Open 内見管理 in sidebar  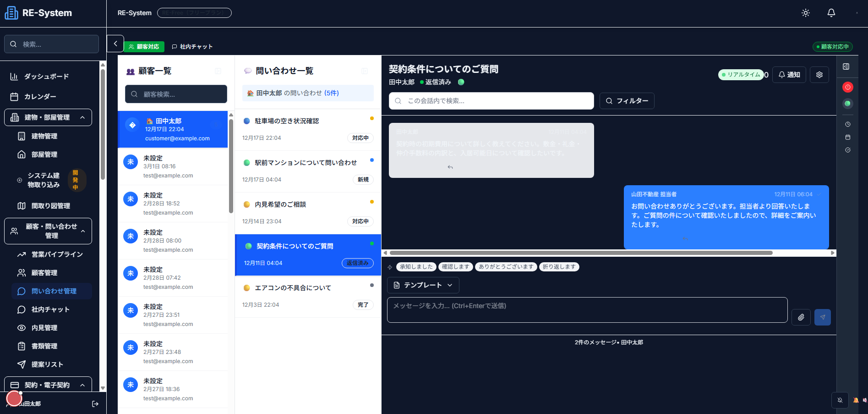pyautogui.click(x=52, y=328)
